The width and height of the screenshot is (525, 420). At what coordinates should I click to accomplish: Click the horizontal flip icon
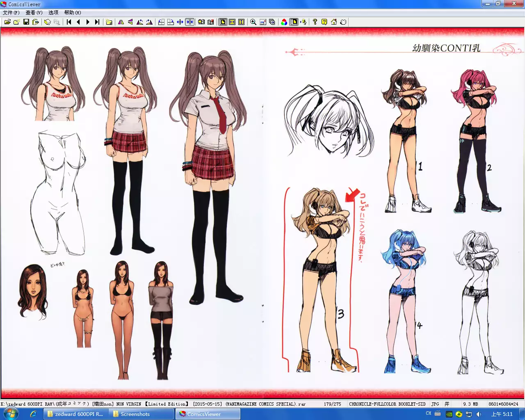(121, 22)
